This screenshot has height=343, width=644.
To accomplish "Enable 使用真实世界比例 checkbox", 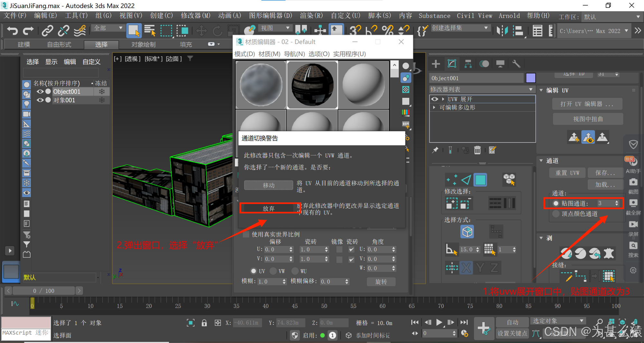I will coord(246,234).
